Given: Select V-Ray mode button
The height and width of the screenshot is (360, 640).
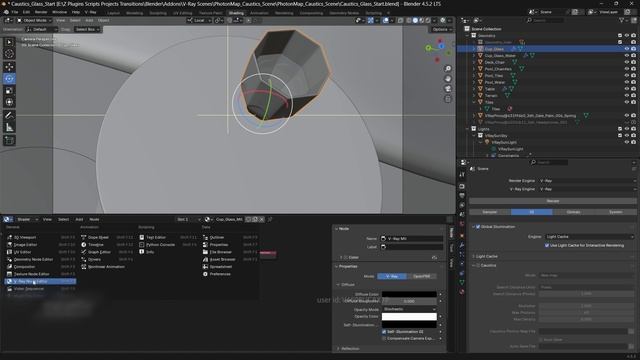Looking at the screenshot, I should click(x=392, y=276).
